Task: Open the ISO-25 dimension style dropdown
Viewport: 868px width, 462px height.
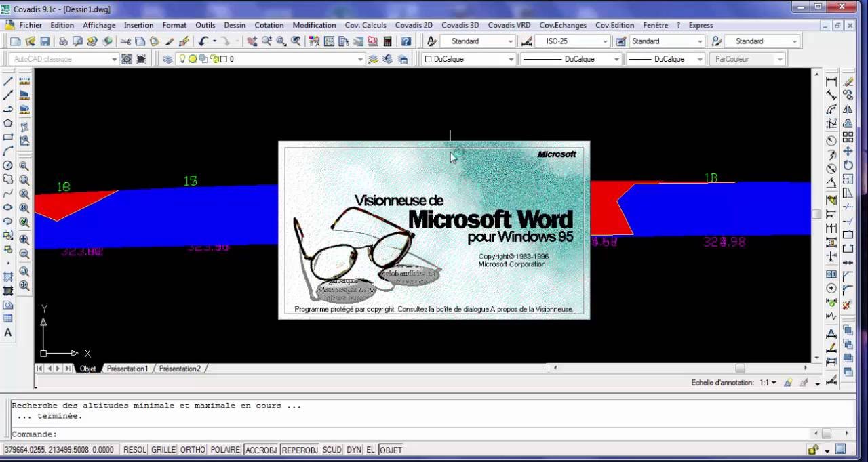Action: [606, 41]
